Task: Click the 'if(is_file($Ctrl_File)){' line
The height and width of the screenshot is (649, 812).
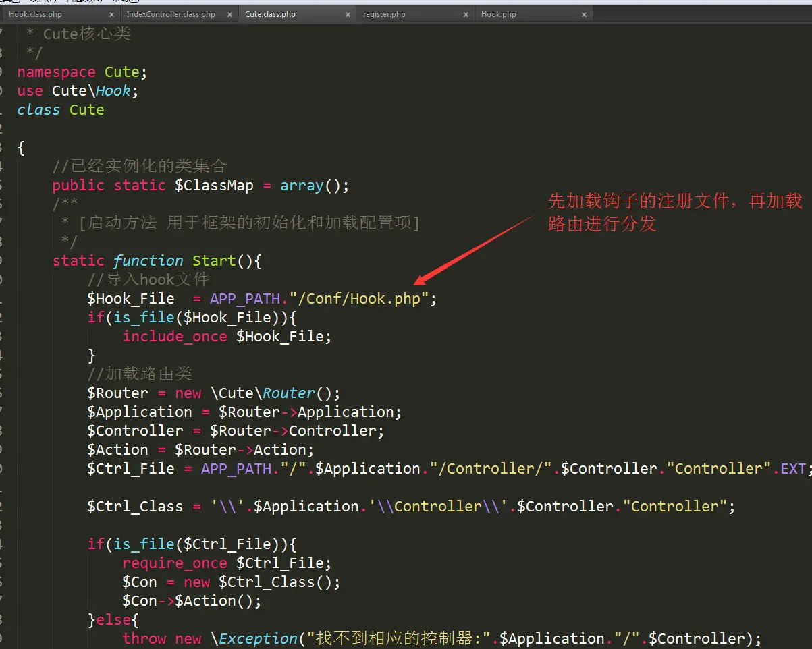Action: point(192,544)
